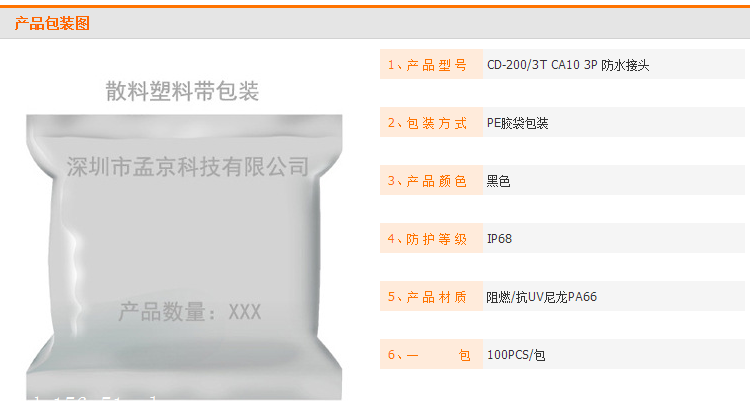Click the plastic bag packaging image

184,257
